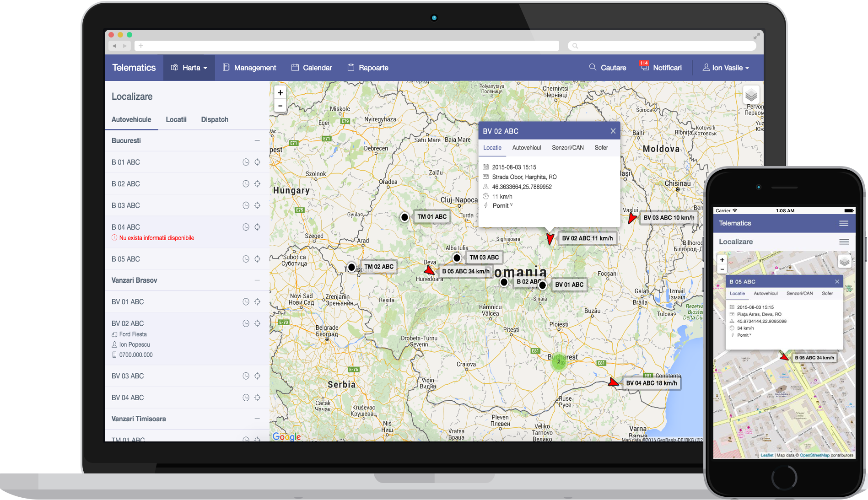Image resolution: width=868 pixels, height=500 pixels.
Task: Open history clock icon for BV 03 ABC
Action: pyautogui.click(x=246, y=376)
